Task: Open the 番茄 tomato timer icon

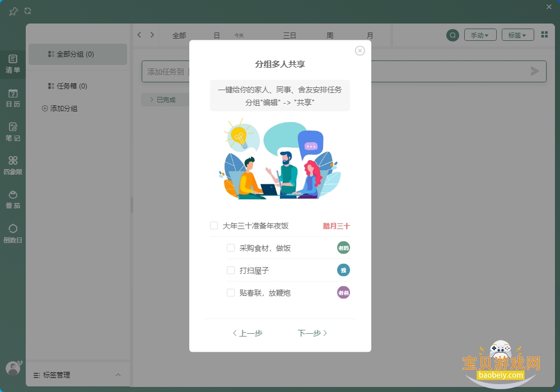Action: [x=13, y=199]
